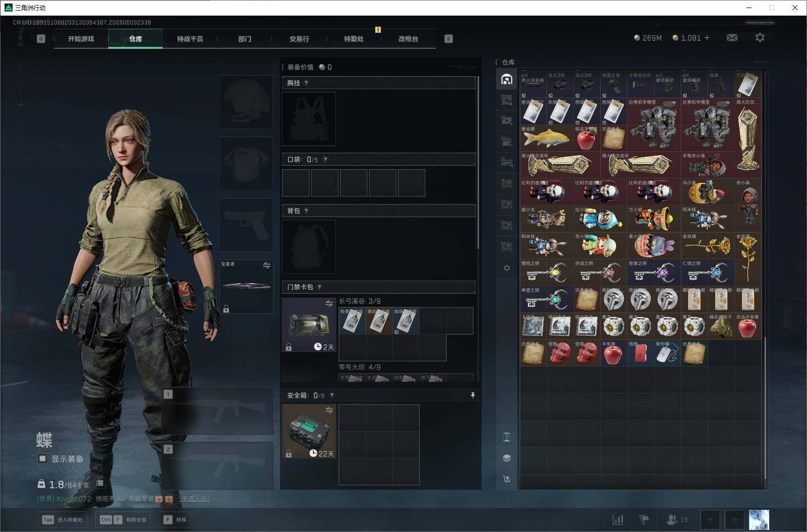This screenshot has width=807, height=532.
Task: Click the equipment panel vertical scrollbar
Action: (x=478, y=162)
